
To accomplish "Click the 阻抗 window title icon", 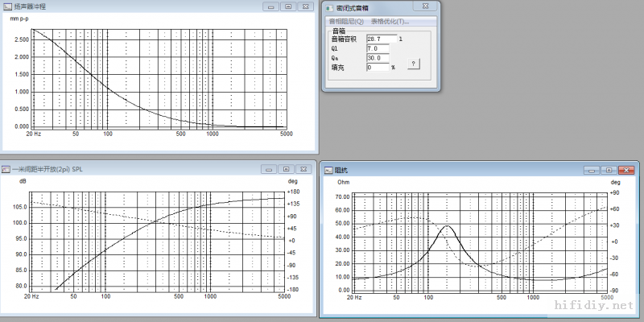I will [x=328, y=171].
